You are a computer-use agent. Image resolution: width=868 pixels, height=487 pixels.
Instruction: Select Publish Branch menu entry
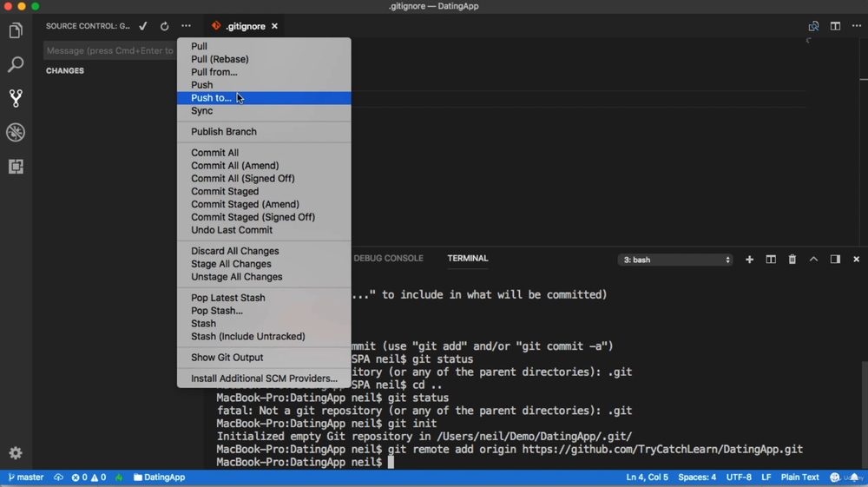point(264,132)
